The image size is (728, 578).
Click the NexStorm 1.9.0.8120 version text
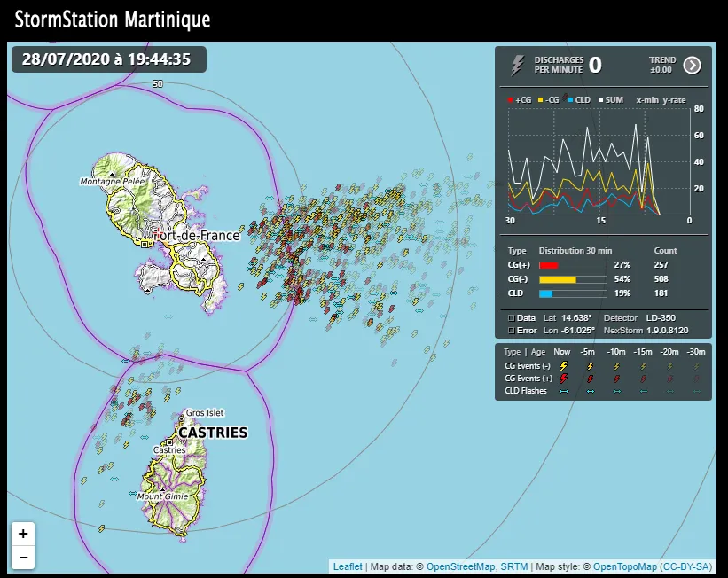coord(646,331)
